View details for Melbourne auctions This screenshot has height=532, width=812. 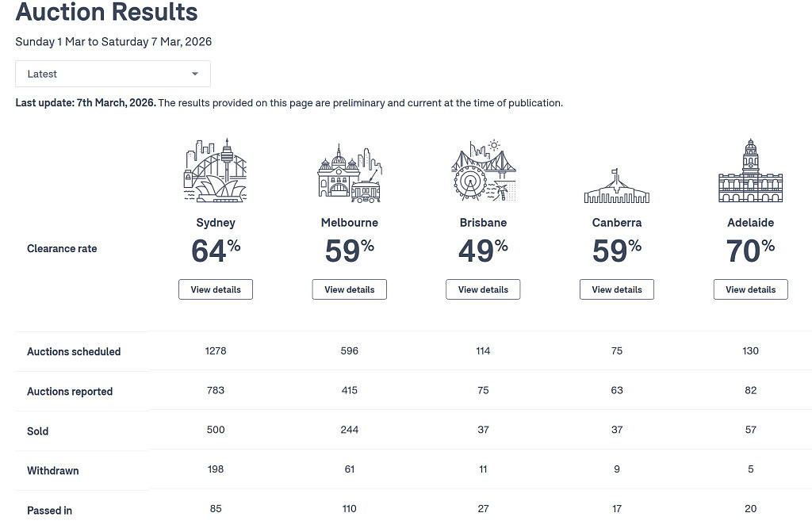click(350, 289)
